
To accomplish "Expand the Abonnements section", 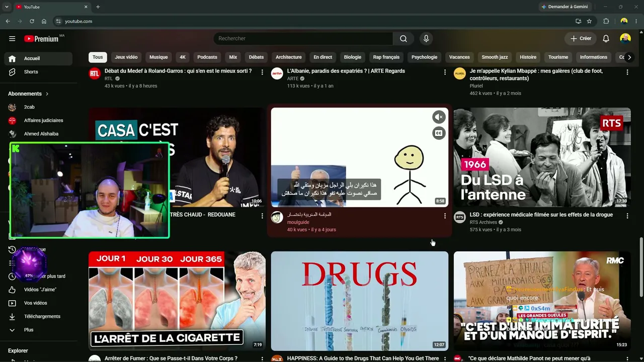I will (28, 94).
